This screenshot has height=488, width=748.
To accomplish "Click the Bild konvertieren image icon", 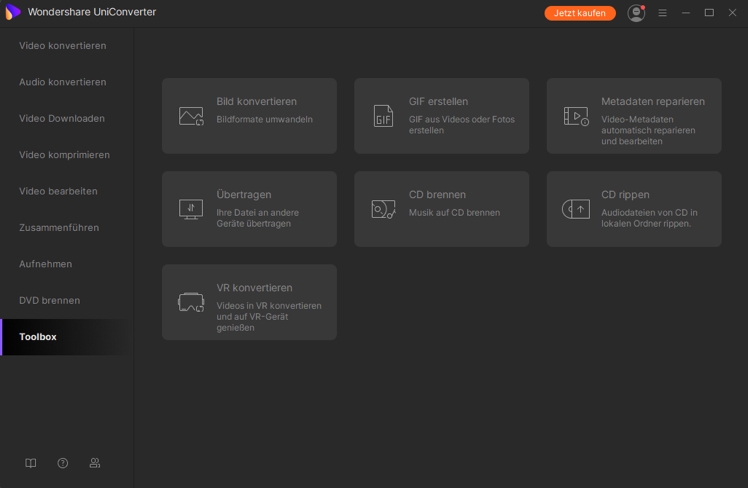I will pyautogui.click(x=191, y=116).
